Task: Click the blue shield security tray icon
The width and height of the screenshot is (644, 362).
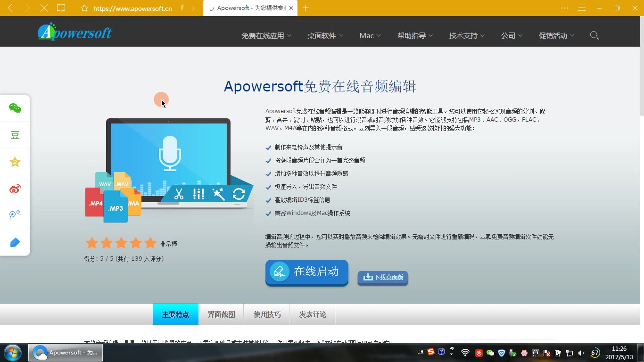Action: tap(502, 353)
